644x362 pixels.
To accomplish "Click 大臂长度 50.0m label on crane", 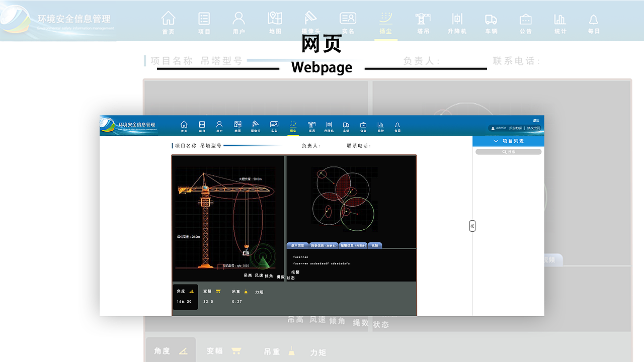I will (x=251, y=179).
